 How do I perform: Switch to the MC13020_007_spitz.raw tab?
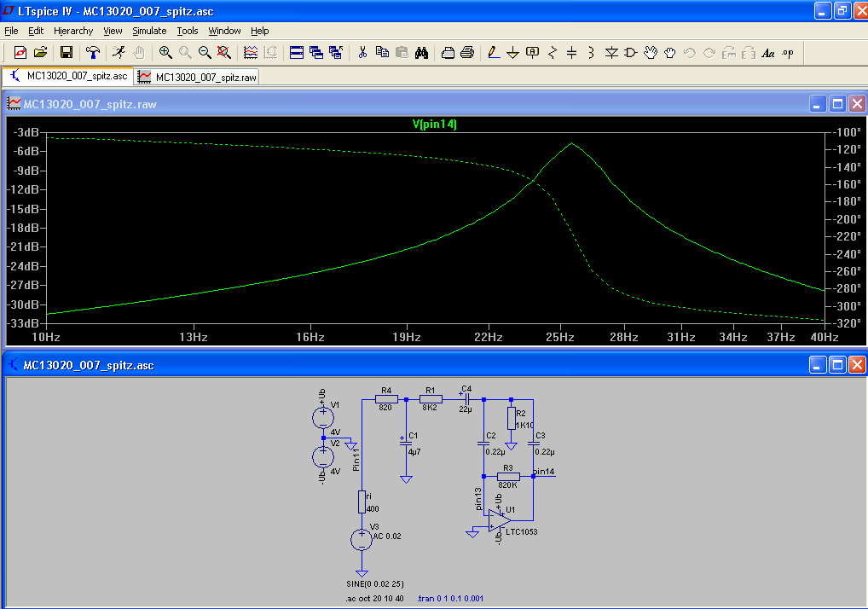point(197,77)
